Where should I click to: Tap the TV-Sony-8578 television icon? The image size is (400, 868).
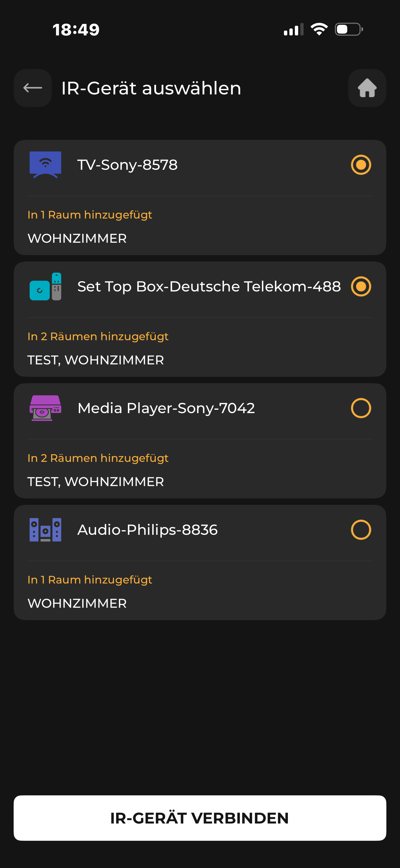coord(45,165)
